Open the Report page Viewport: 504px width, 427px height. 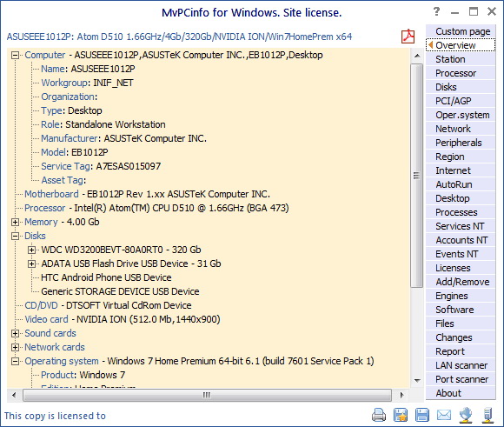461,351
